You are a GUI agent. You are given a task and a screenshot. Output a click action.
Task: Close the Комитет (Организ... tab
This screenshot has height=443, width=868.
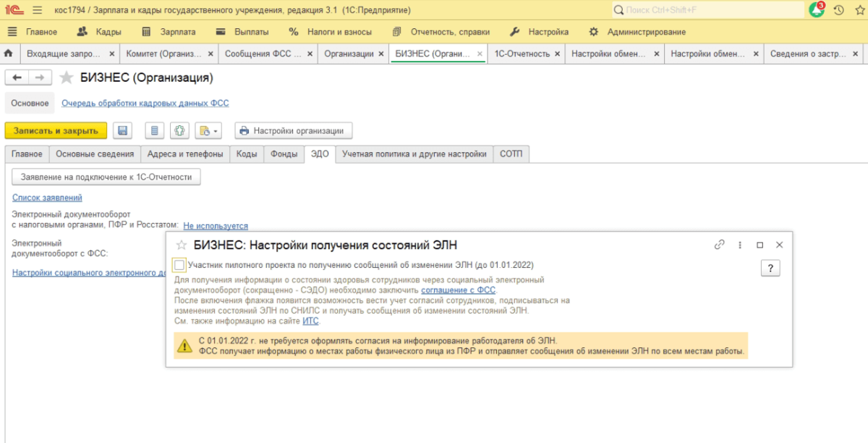[210, 54]
